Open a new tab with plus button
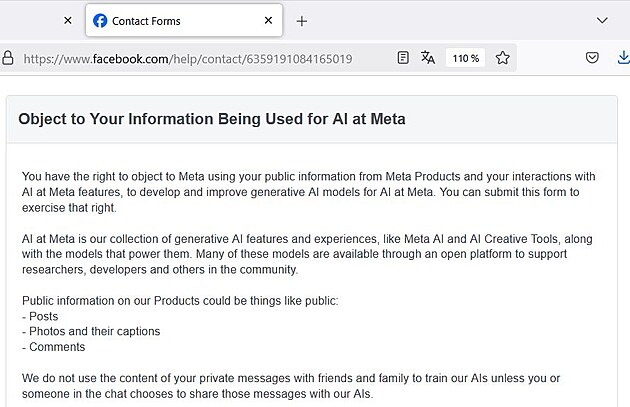Screen dimensions: 630x407 coord(302,20)
